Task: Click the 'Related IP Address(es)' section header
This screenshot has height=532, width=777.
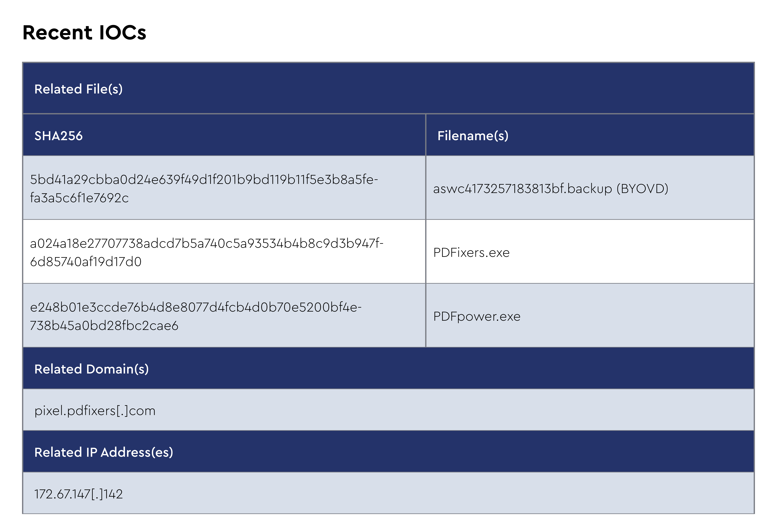Action: coord(104,452)
